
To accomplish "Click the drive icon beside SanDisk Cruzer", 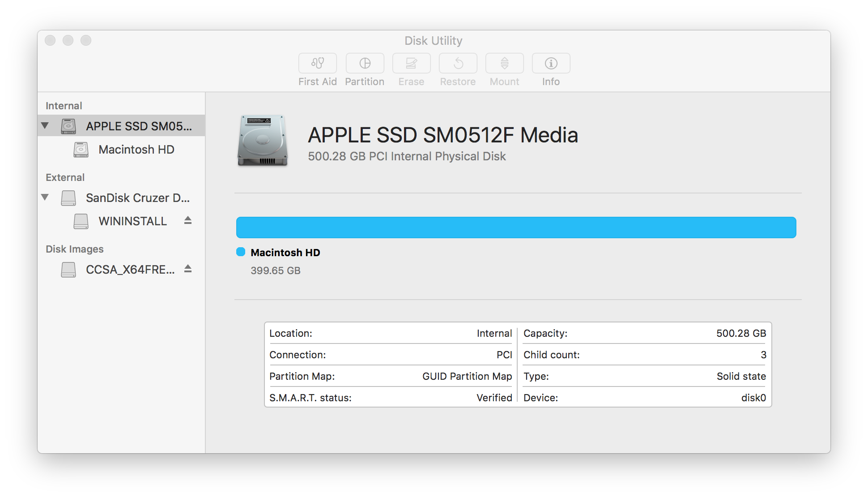I will [68, 197].
